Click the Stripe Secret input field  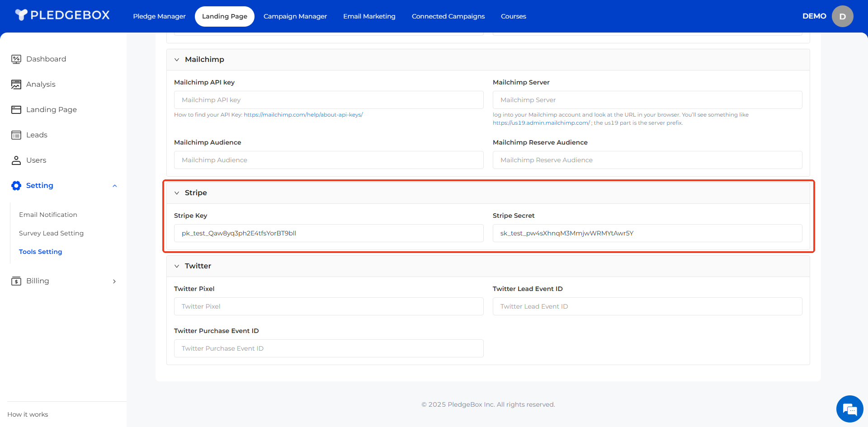(x=647, y=233)
